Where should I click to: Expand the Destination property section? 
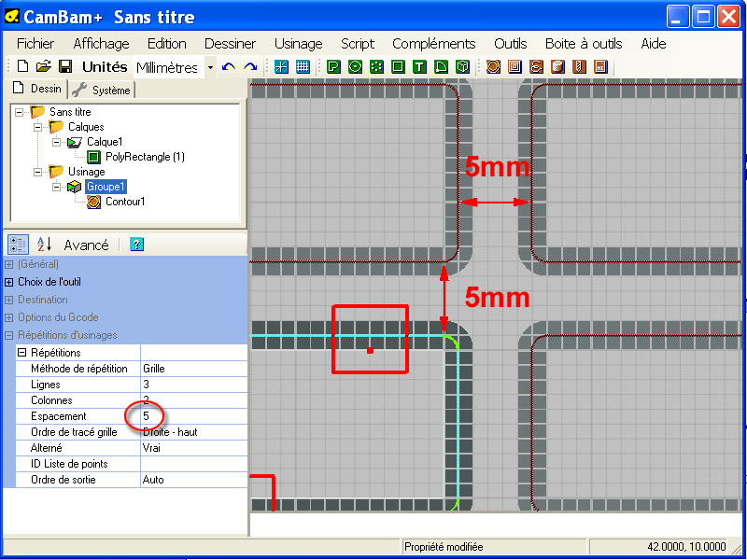coord(8,300)
